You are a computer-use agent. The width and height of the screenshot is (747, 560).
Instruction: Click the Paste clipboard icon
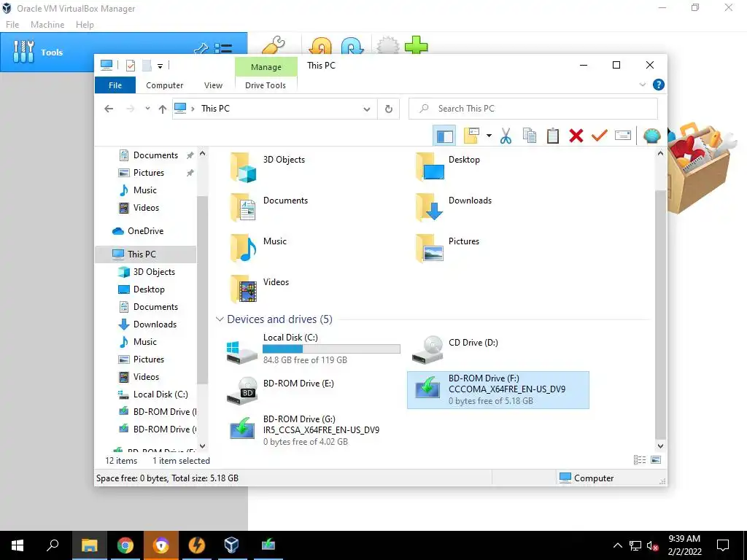(x=553, y=136)
